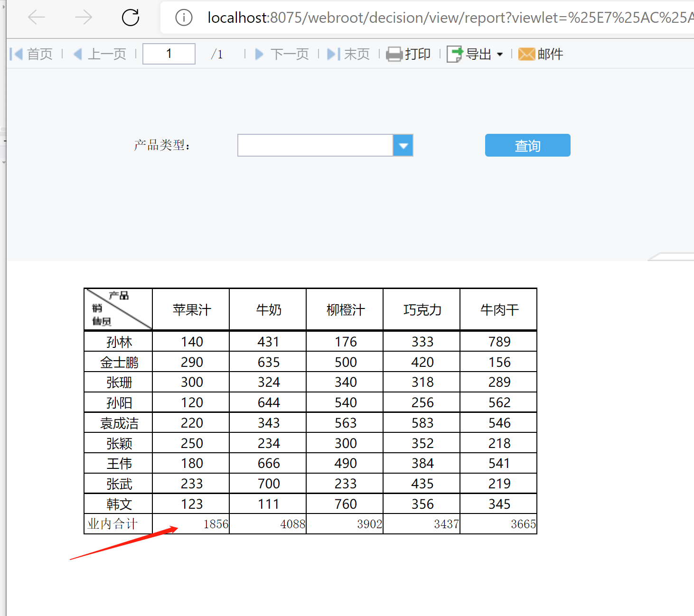694x616 pixels.
Task: Click the 查询 query button
Action: 527,145
